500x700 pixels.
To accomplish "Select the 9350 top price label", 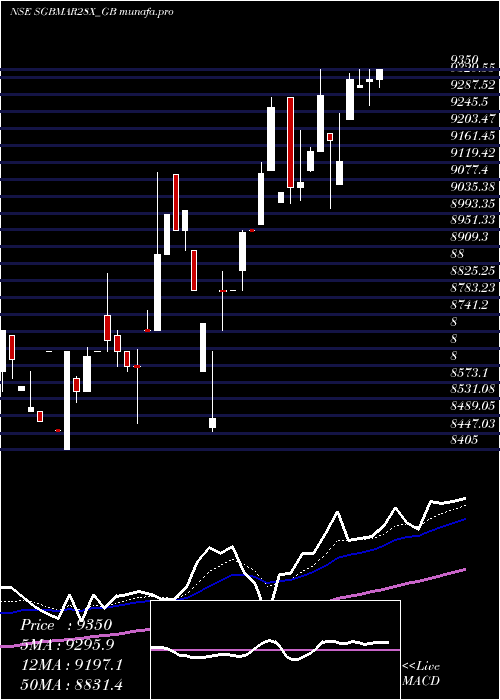I will (464, 59).
